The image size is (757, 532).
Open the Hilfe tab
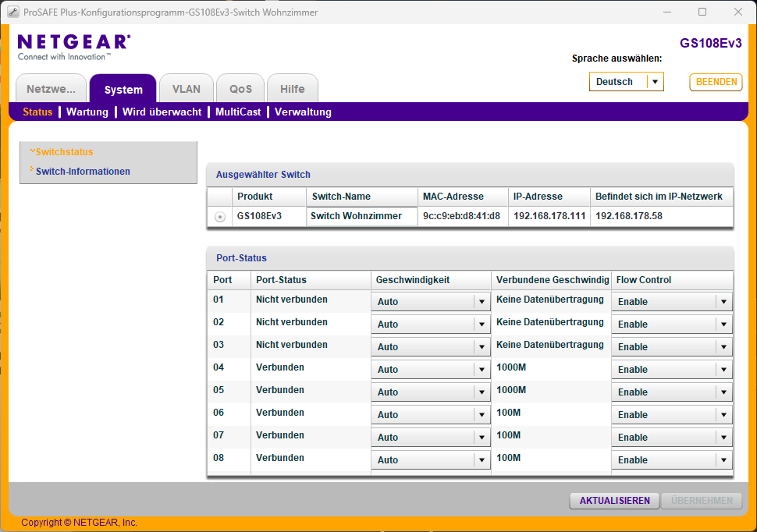pyautogui.click(x=292, y=89)
